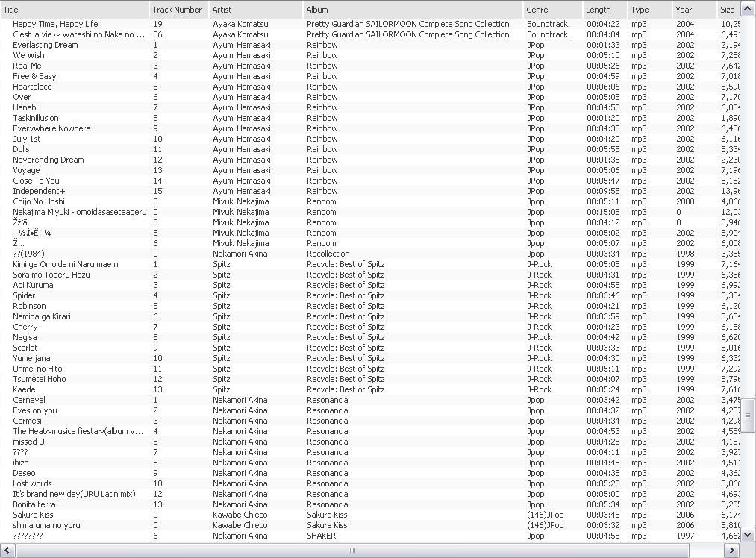
Task: Select the track '??(1984)'
Action: (x=28, y=254)
